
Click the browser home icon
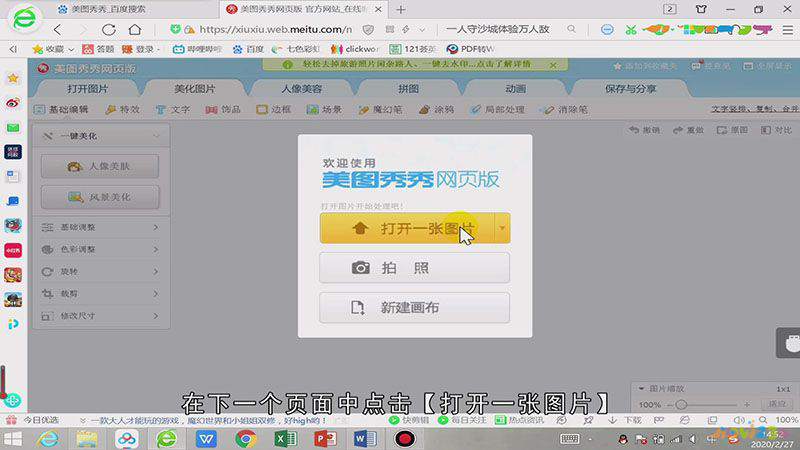[135, 30]
